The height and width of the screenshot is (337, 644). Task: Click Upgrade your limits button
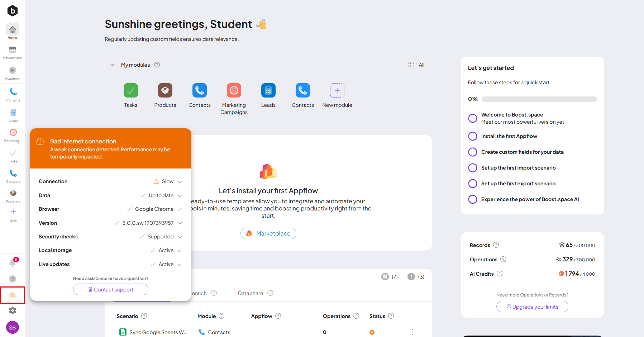tap(532, 307)
